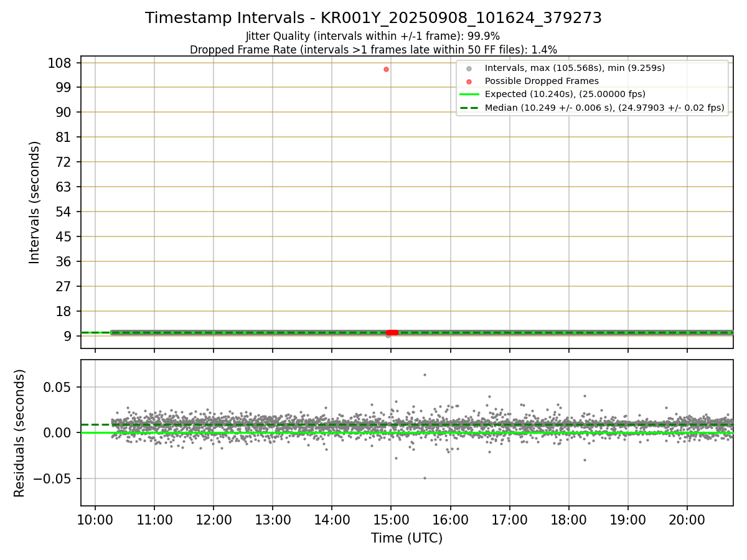Viewport: 747px width, 560px height.
Task: Click x-axis tick label '12:00'
Action: tap(214, 520)
